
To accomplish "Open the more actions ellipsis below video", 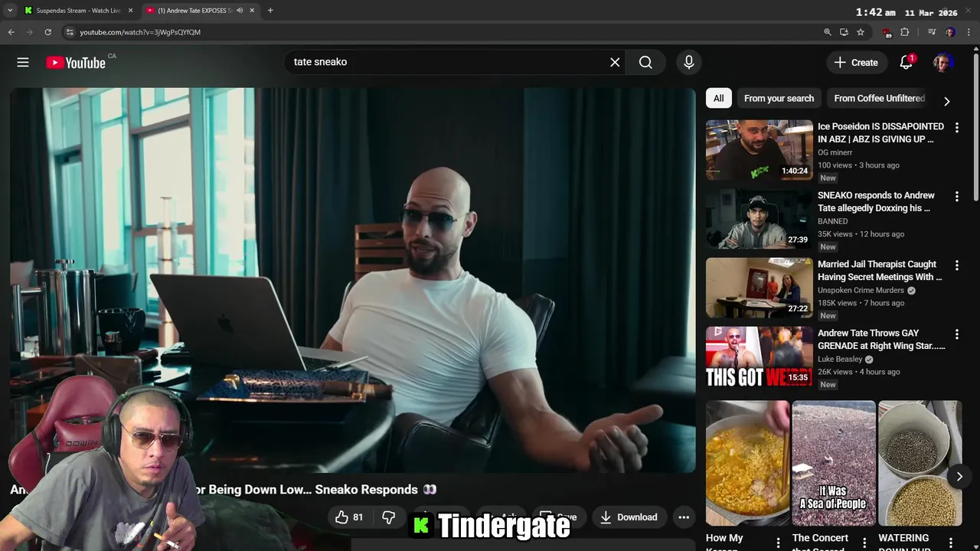I will 684,517.
